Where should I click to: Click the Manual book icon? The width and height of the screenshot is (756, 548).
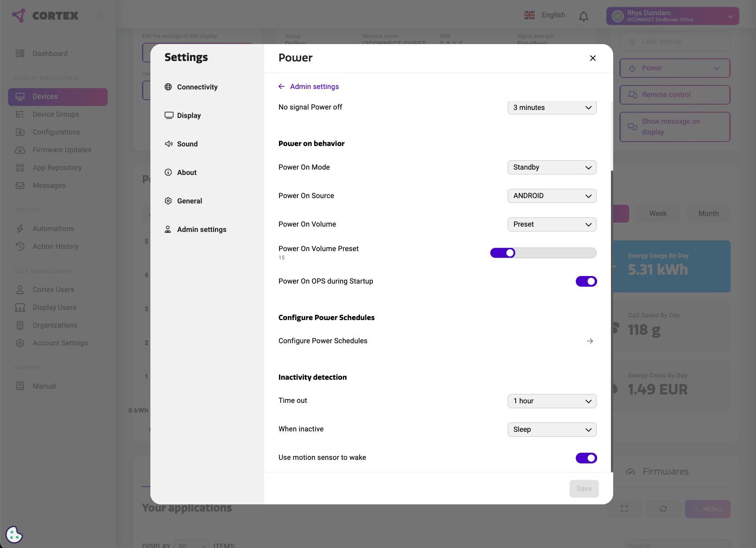pyautogui.click(x=20, y=386)
